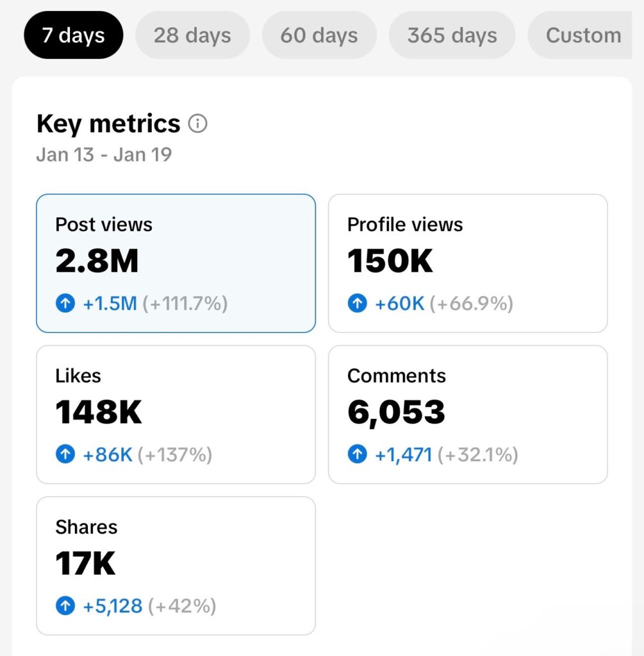644x656 pixels.
Task: Click the Key metrics heading
Action: click(108, 124)
